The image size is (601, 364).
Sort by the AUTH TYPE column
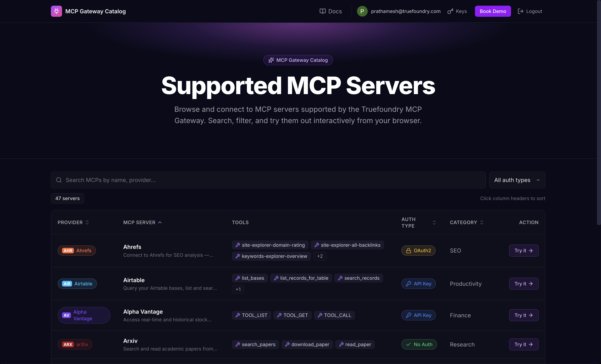pos(419,223)
